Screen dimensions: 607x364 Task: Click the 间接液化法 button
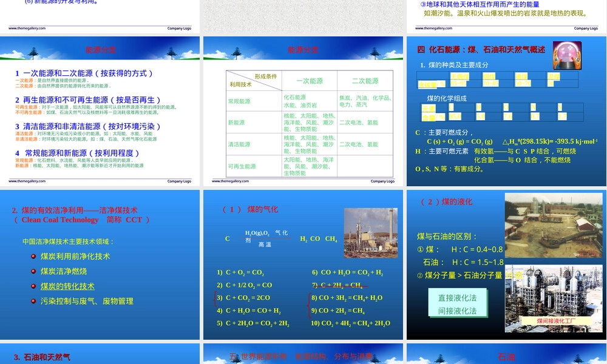[457, 311]
